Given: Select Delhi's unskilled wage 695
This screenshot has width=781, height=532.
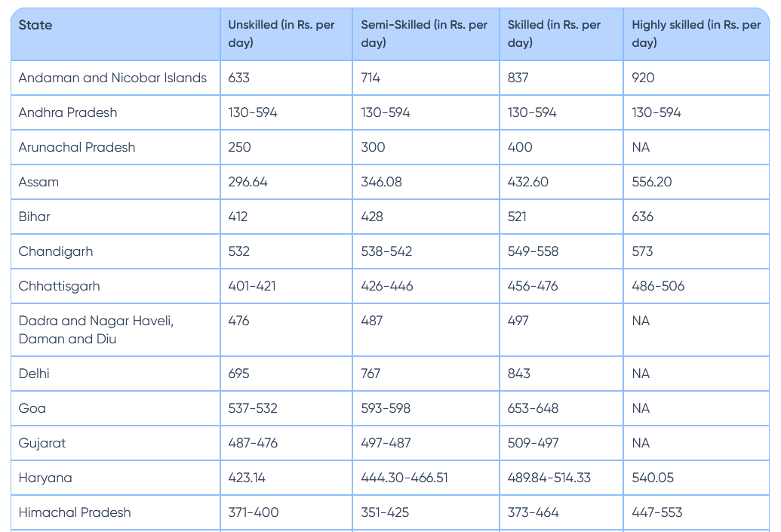Looking at the screenshot, I should [239, 374].
